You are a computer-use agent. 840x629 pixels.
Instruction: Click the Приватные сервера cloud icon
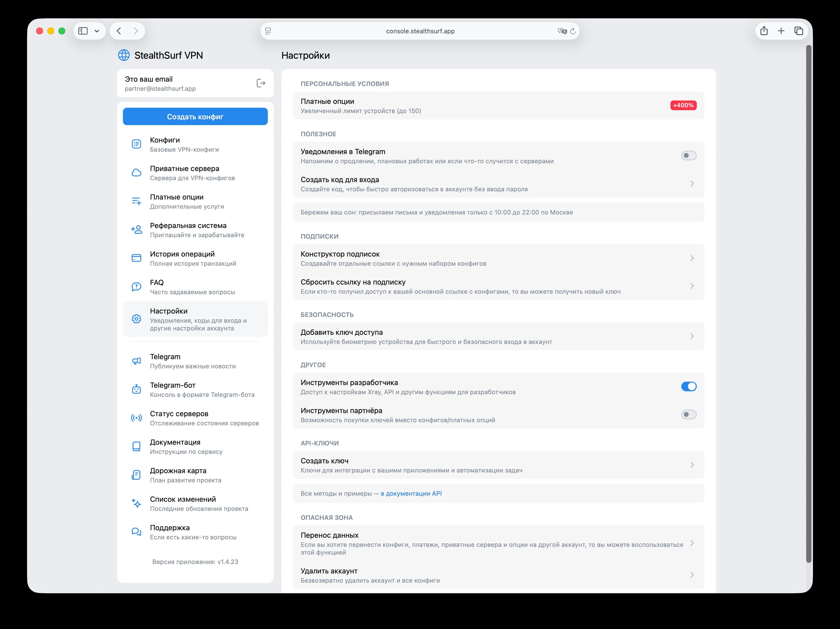pyautogui.click(x=136, y=173)
